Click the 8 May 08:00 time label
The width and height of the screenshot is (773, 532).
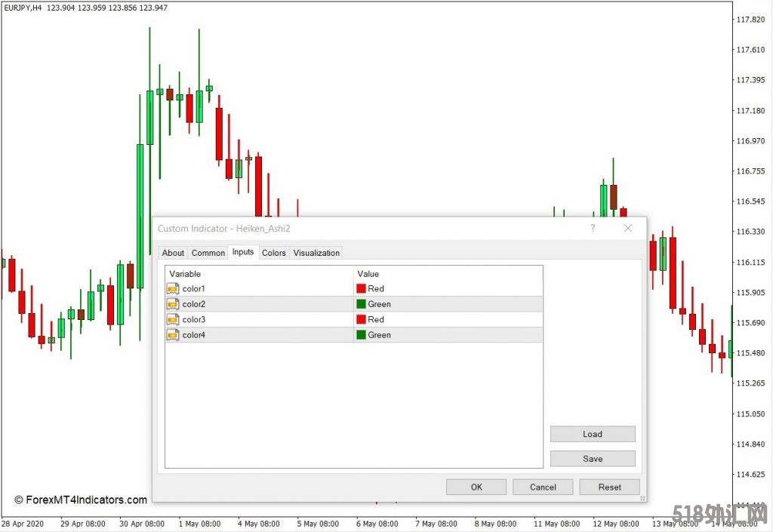click(495, 524)
